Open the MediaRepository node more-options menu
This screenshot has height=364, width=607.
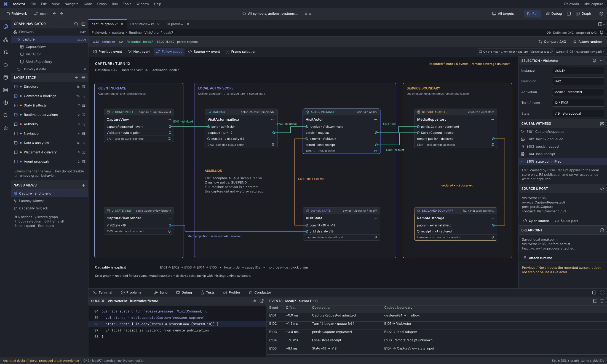[492, 119]
